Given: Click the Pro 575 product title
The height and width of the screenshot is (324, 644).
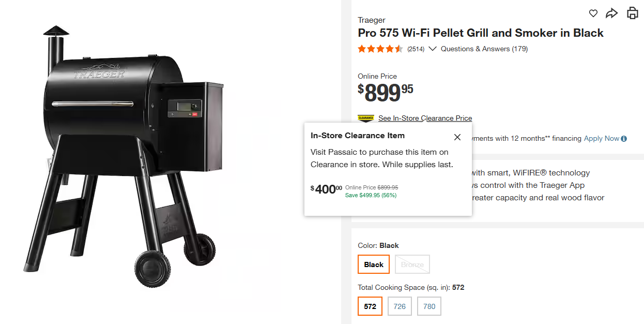Looking at the screenshot, I should tap(481, 33).
